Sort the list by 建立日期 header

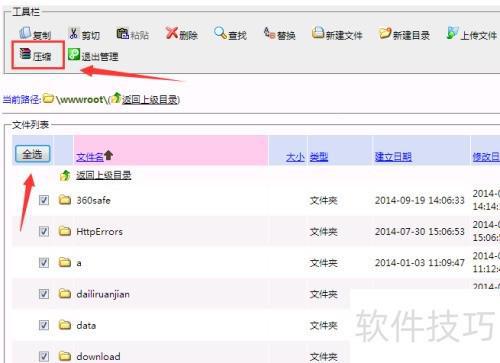click(393, 157)
